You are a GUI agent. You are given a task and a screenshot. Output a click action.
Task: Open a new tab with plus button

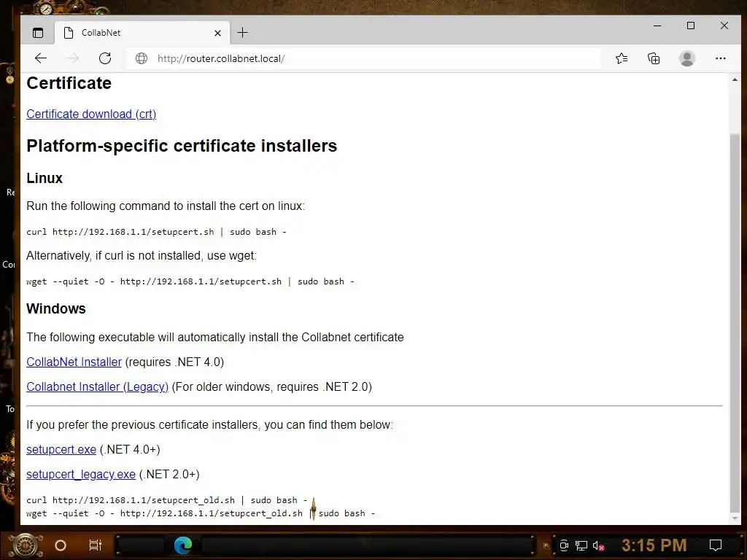[x=242, y=32]
